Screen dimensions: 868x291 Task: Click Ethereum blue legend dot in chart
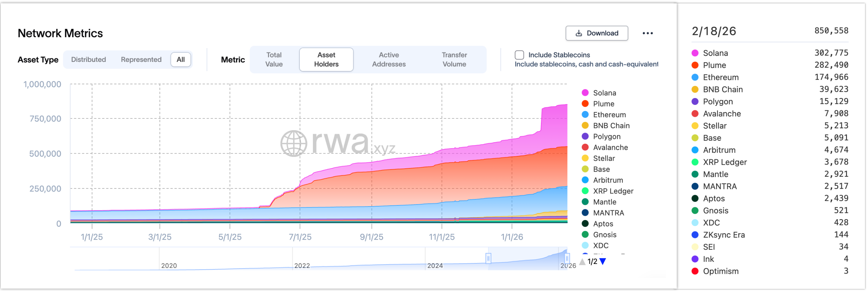click(x=585, y=115)
